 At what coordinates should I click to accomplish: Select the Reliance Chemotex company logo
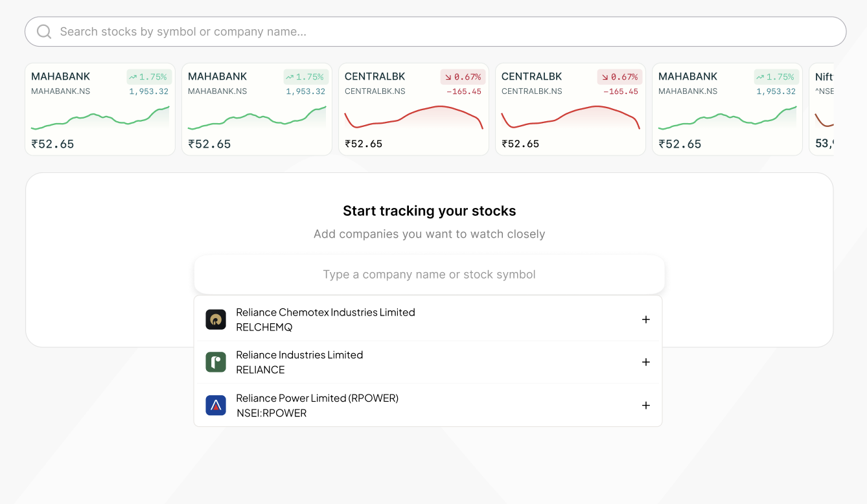(216, 319)
